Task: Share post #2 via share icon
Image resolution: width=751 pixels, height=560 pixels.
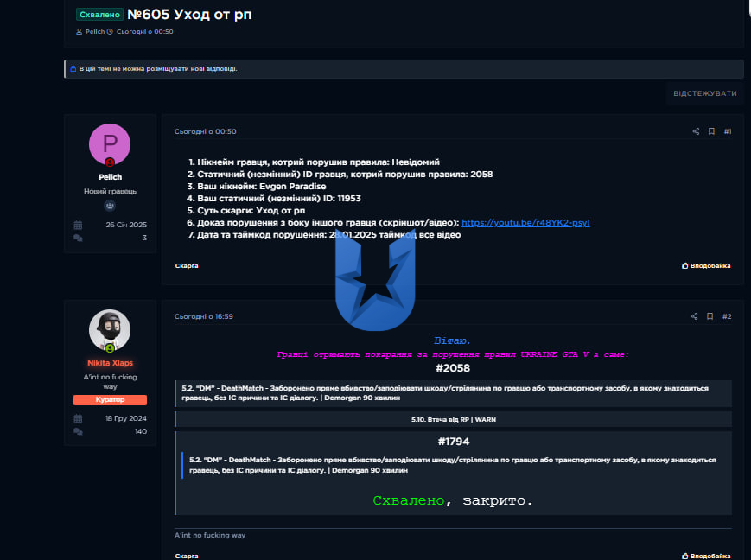Action: tap(694, 316)
